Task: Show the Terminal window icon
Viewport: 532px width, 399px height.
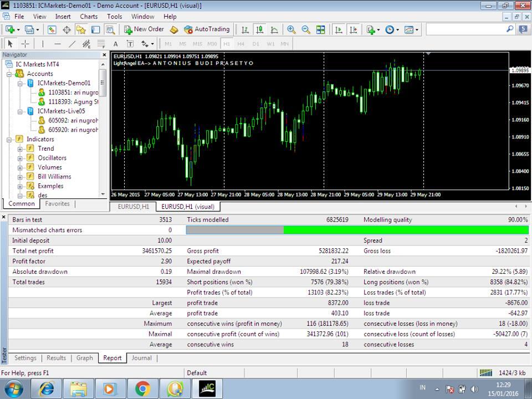Action: point(96,30)
